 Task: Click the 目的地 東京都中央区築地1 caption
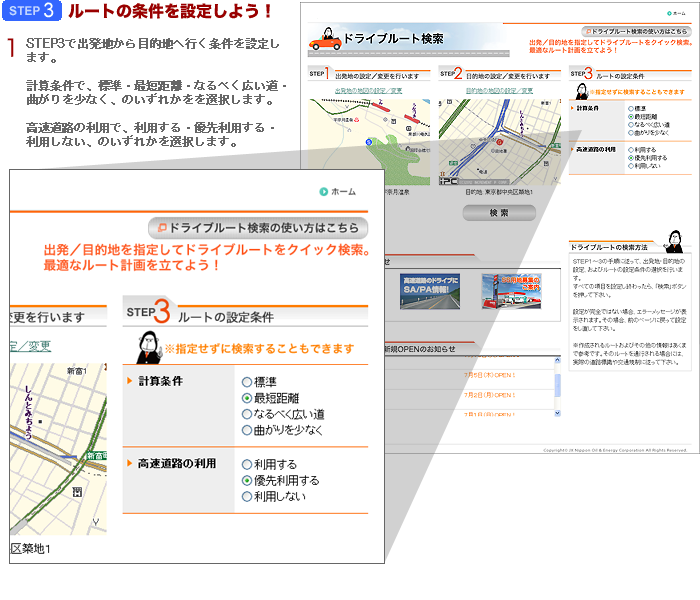point(499,192)
